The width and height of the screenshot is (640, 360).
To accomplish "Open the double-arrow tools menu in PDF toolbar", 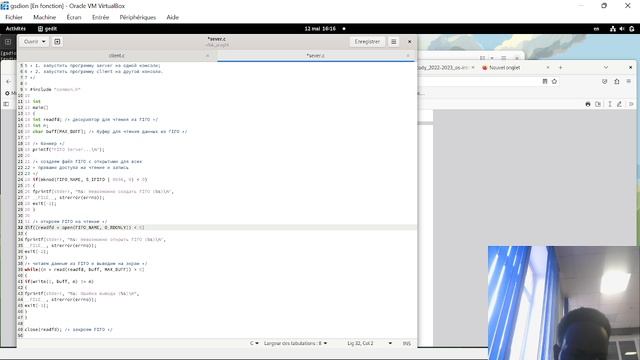I will coord(631,104).
